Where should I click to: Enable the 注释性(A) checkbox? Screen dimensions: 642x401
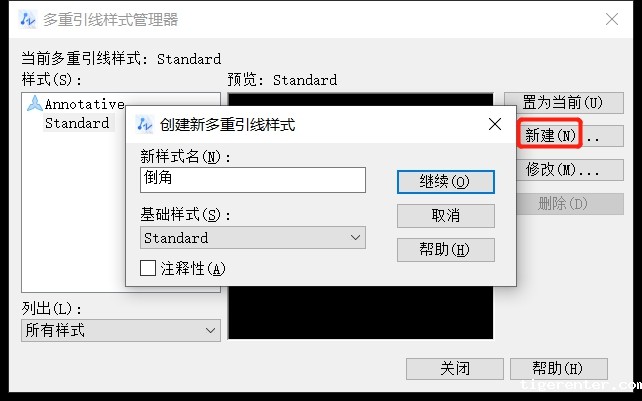click(148, 269)
